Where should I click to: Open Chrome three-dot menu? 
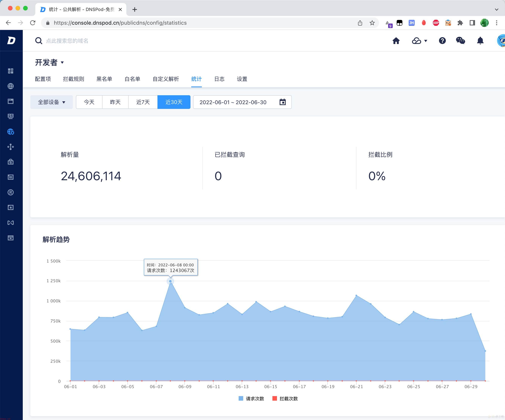(497, 23)
